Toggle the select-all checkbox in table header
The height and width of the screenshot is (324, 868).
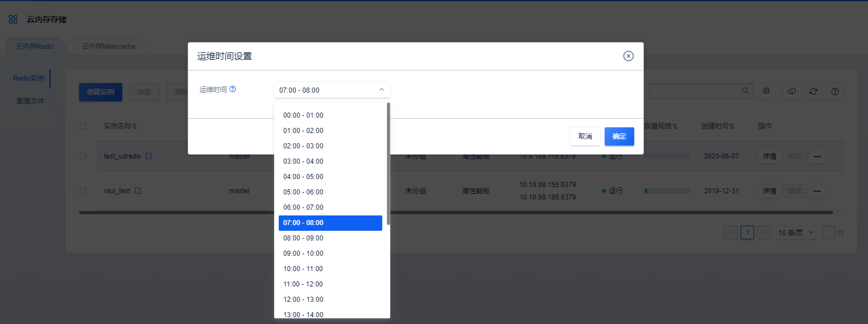[83, 126]
